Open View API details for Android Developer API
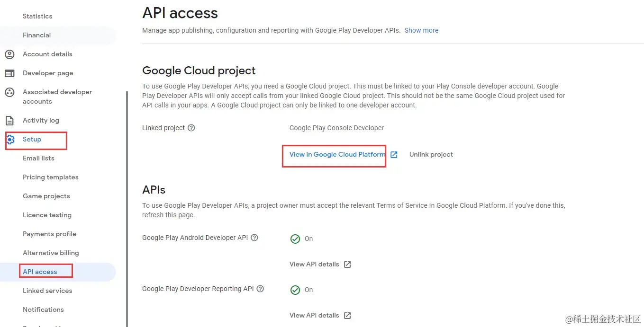Screen dimensions: 644x327 click(314, 264)
